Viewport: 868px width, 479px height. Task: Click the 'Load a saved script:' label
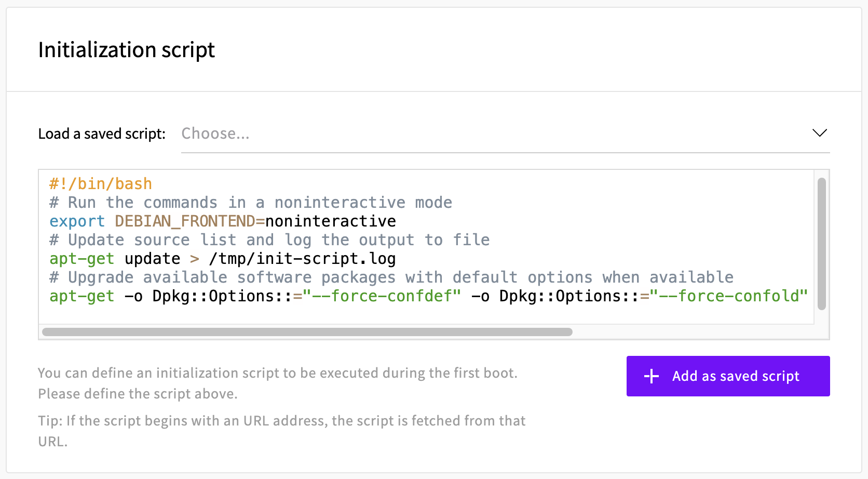[102, 134]
